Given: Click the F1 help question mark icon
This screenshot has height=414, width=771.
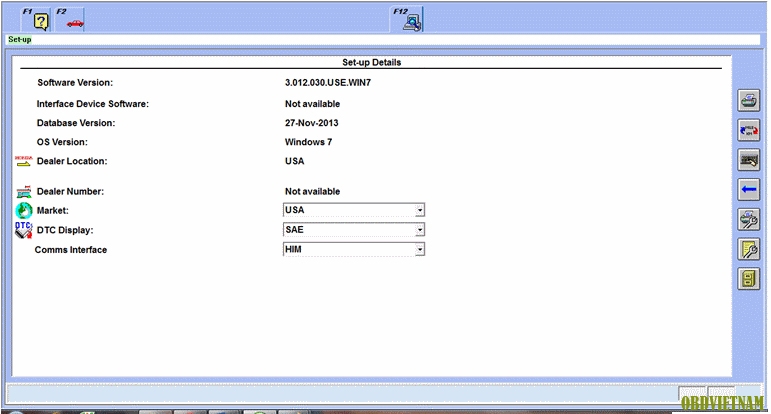Looking at the screenshot, I should pyautogui.click(x=41, y=21).
